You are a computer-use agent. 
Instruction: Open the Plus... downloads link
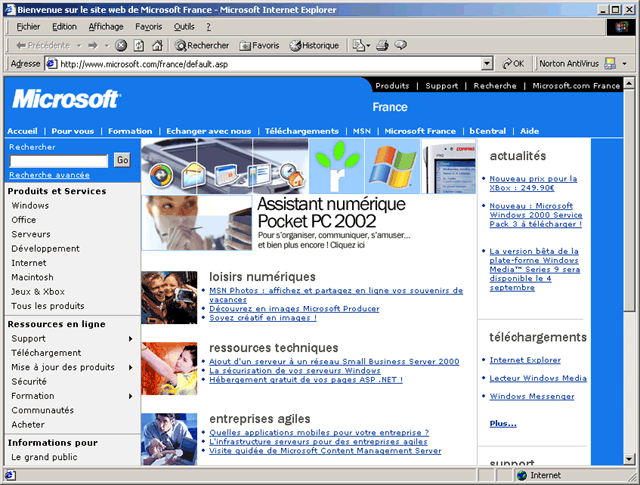click(503, 423)
